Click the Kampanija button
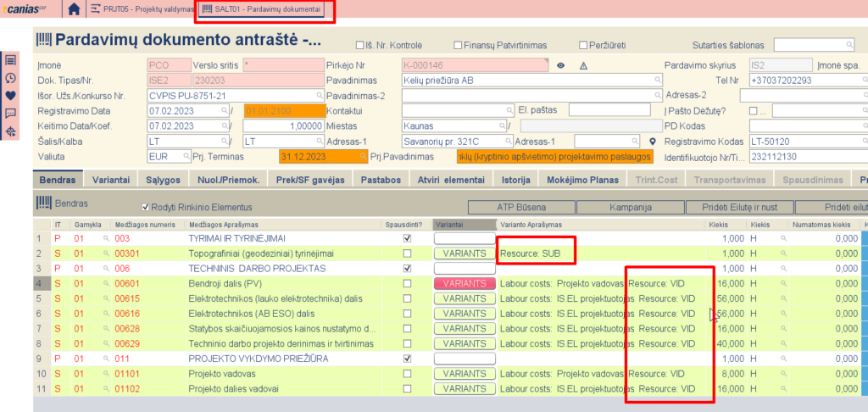Viewport: 868px width, 412px height. click(630, 207)
